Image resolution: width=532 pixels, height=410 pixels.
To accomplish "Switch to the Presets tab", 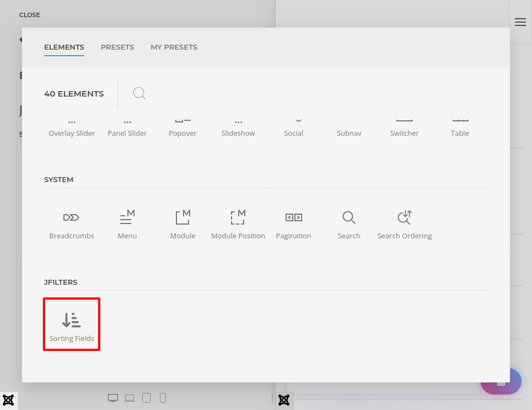I will point(117,47).
